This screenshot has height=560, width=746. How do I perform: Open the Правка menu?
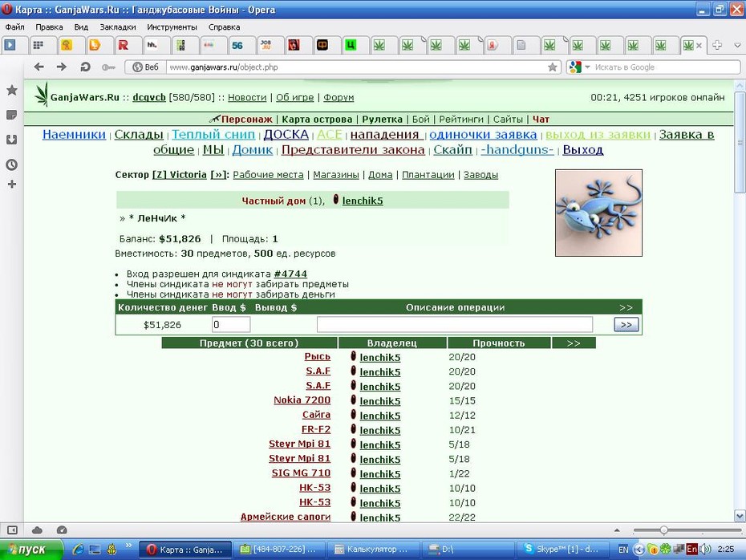pyautogui.click(x=49, y=27)
